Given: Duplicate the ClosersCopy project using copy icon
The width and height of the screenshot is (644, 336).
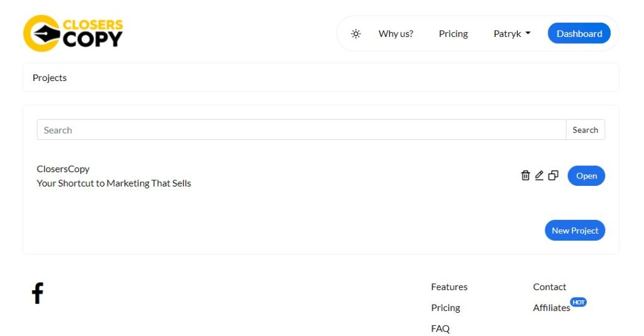Looking at the screenshot, I should (x=553, y=176).
